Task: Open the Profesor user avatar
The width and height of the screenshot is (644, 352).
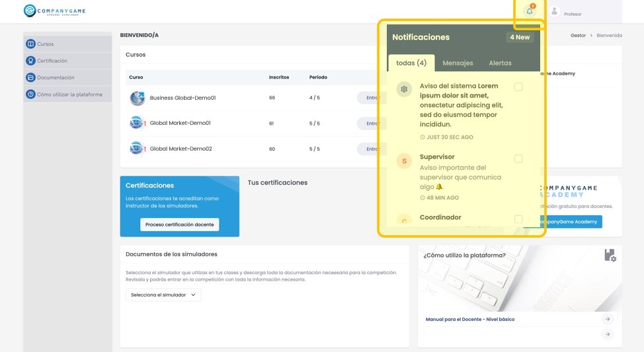Action: click(x=555, y=11)
